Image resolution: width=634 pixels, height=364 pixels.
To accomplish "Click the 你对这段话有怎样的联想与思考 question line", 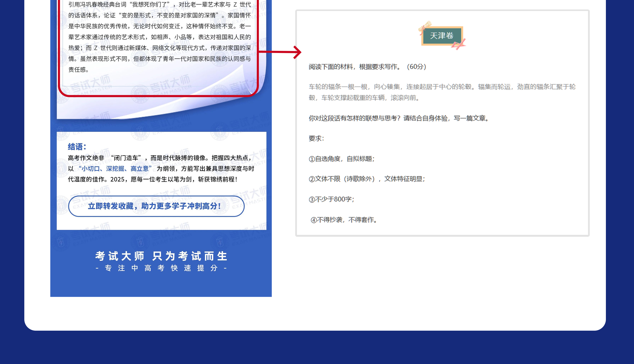I will point(399,118).
